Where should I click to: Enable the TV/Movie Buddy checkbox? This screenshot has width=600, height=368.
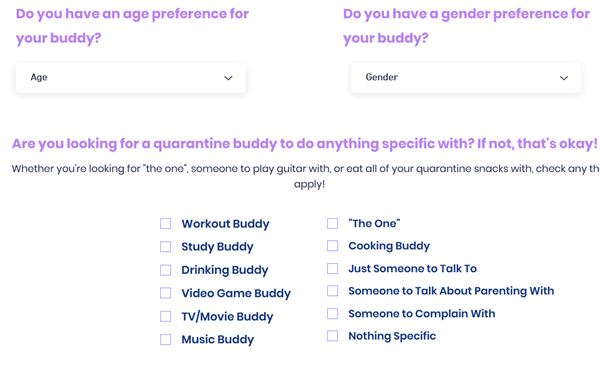[x=165, y=316]
